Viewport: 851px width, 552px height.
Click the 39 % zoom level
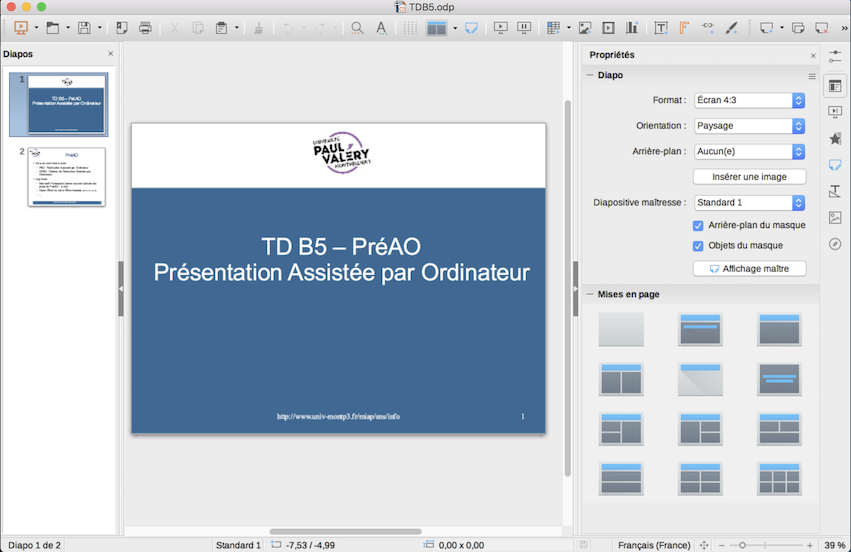834,545
